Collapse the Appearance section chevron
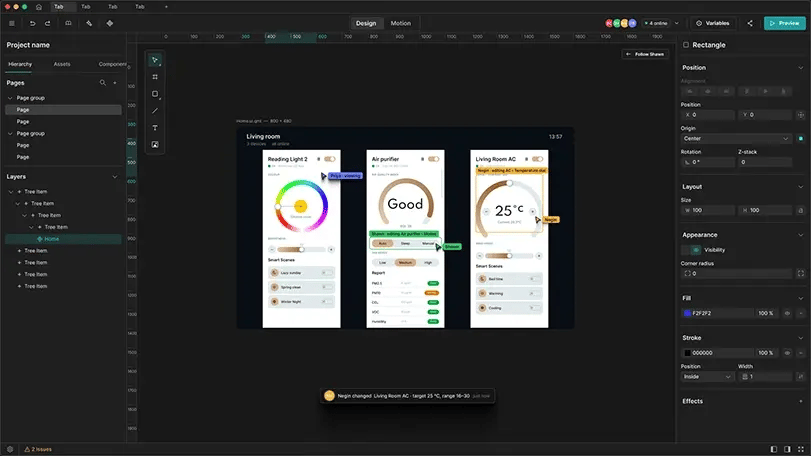The height and width of the screenshot is (456, 811). (x=801, y=235)
